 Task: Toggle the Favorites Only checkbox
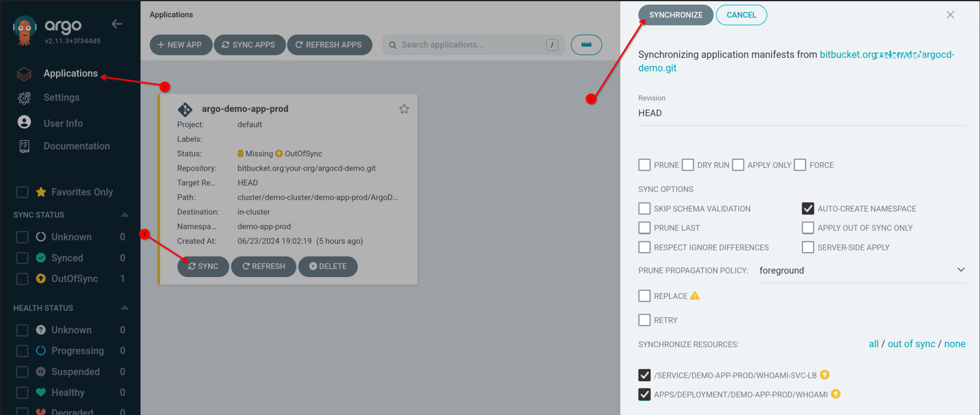[22, 192]
